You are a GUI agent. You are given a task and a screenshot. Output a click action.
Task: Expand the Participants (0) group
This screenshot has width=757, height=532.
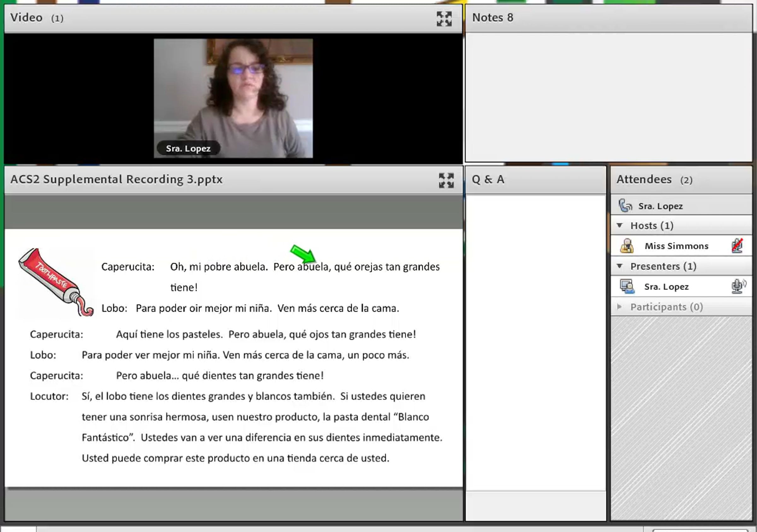619,307
